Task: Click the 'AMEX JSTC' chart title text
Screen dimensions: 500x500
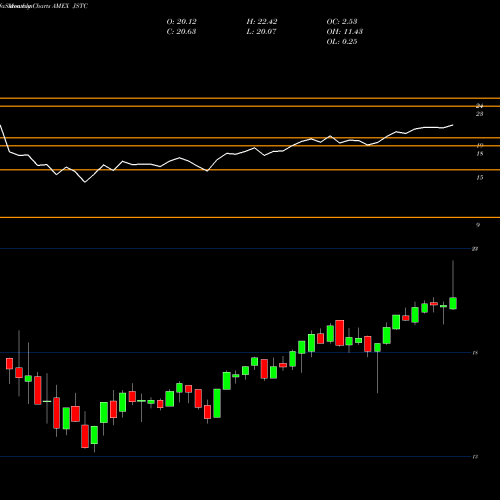Action: 70,6
